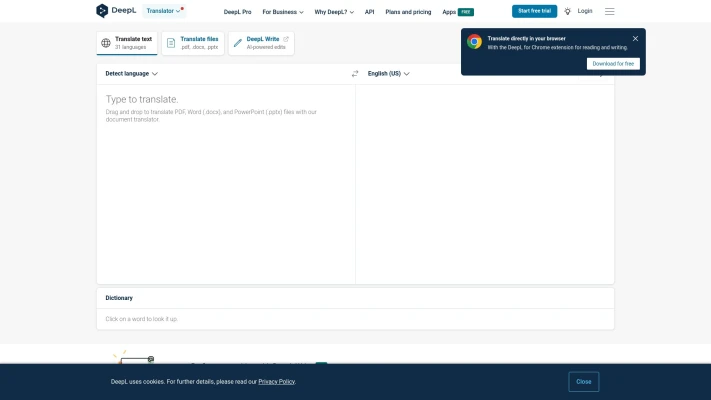Click the Type to translate input area
Viewport: 711px width, 400px height.
[226, 184]
